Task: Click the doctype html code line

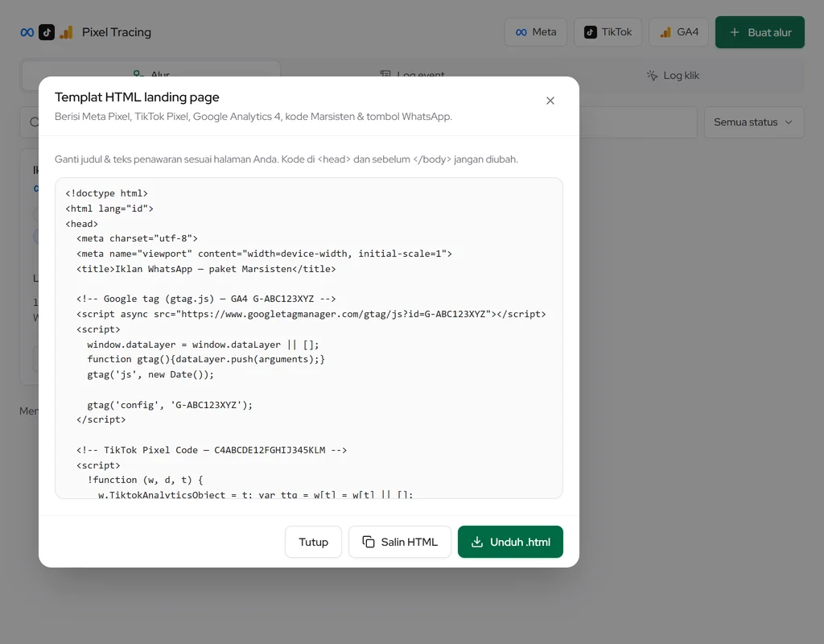Action: 107,193
